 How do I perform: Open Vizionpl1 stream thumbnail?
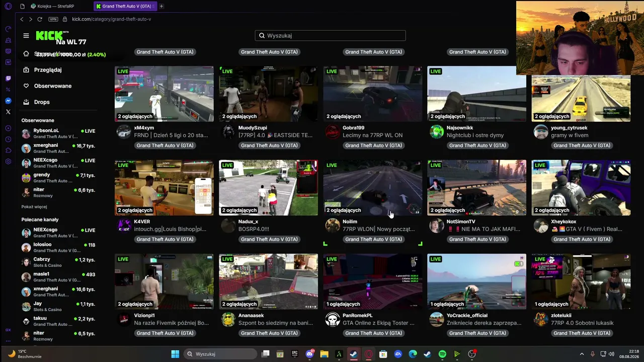tap(164, 282)
